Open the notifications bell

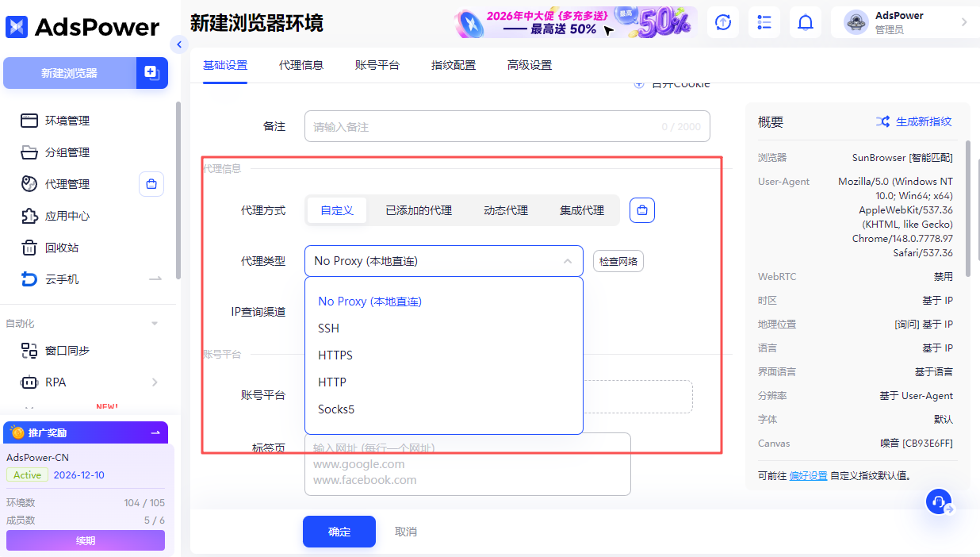806,22
